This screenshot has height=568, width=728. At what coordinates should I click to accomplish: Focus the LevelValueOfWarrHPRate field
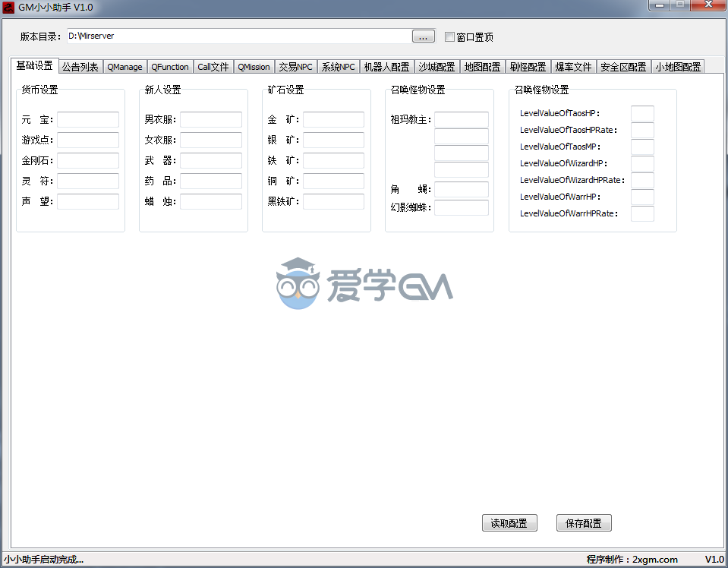pos(642,213)
